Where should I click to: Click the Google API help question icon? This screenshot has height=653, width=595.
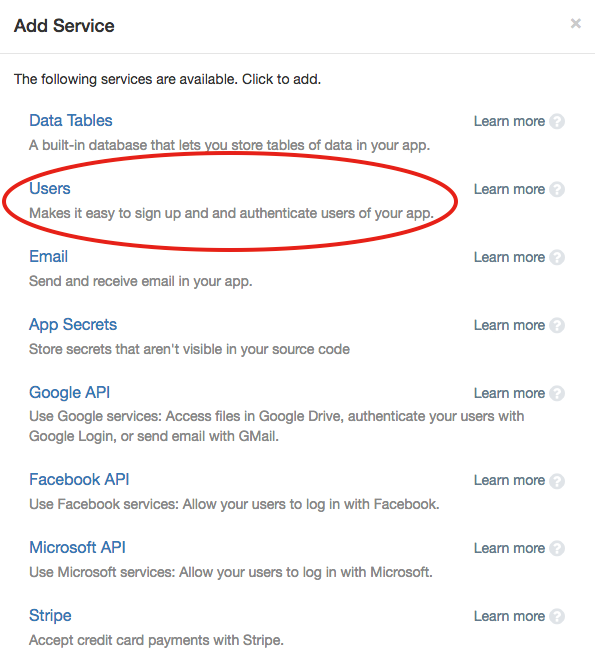click(557, 393)
